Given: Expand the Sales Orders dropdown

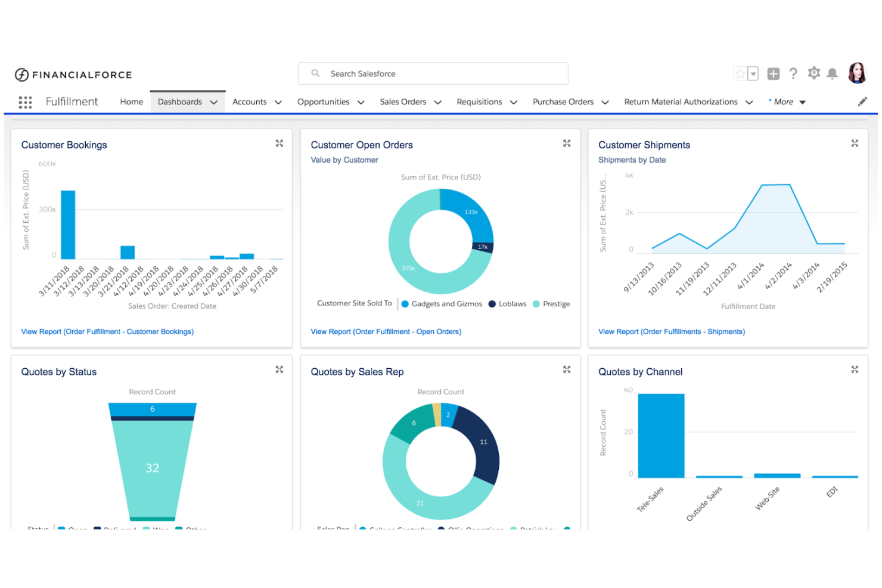Looking at the screenshot, I should (x=437, y=101).
